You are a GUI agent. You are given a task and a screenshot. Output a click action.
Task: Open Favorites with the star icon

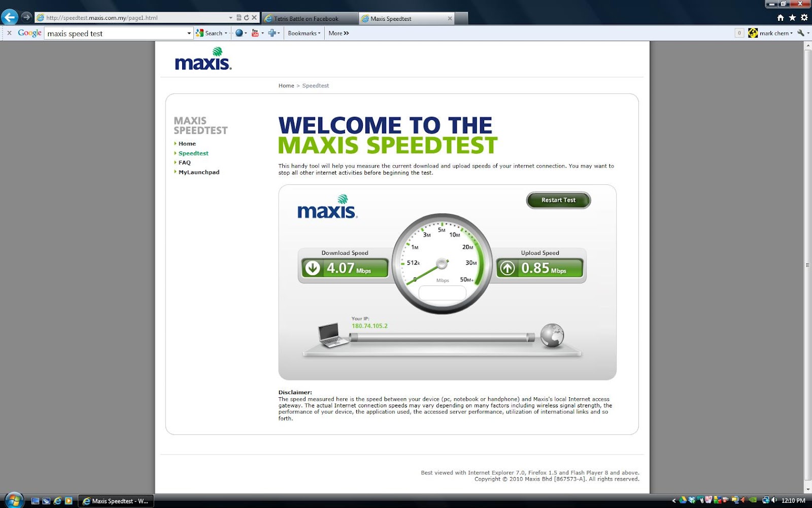[792, 18]
